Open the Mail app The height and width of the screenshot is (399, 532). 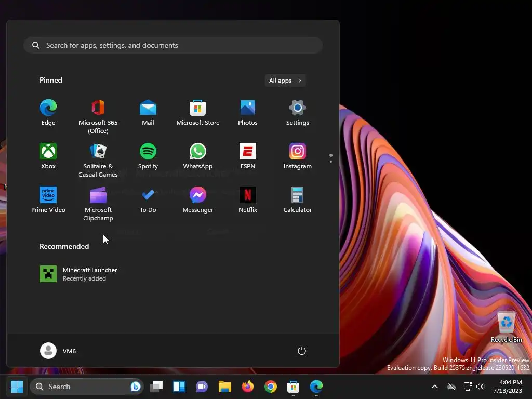(x=148, y=113)
